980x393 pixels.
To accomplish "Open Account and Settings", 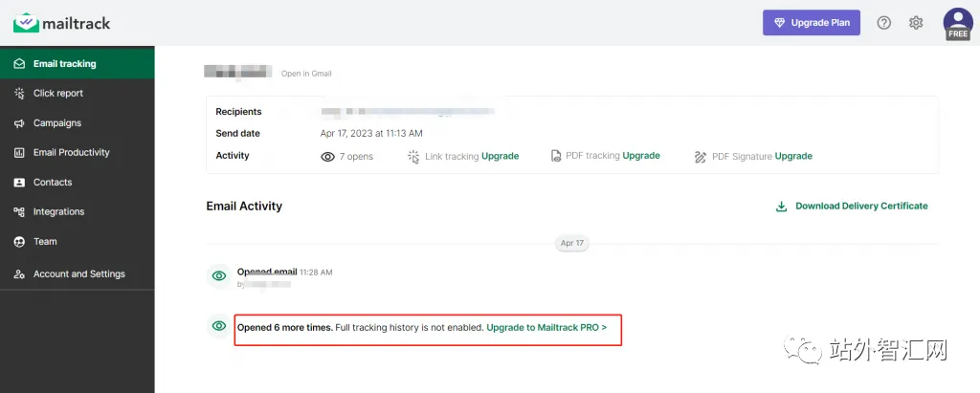I will (x=77, y=274).
